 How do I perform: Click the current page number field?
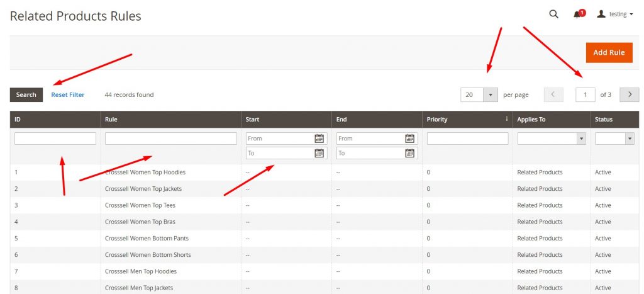[x=585, y=94]
